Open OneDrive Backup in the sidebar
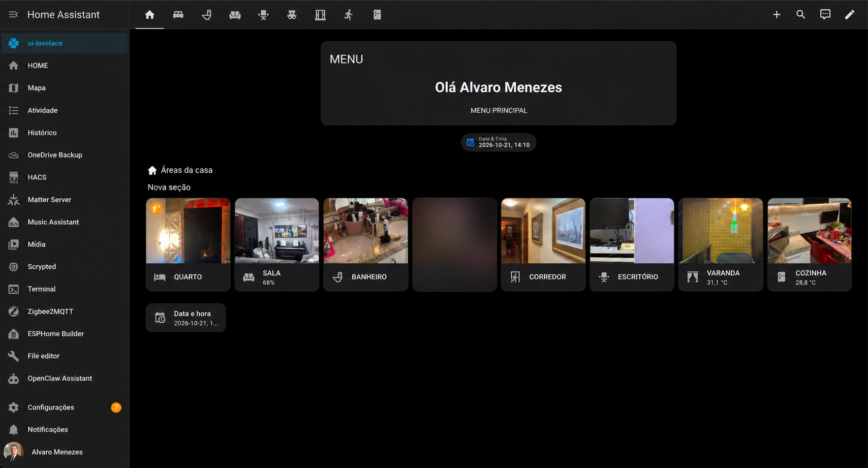 click(65, 155)
